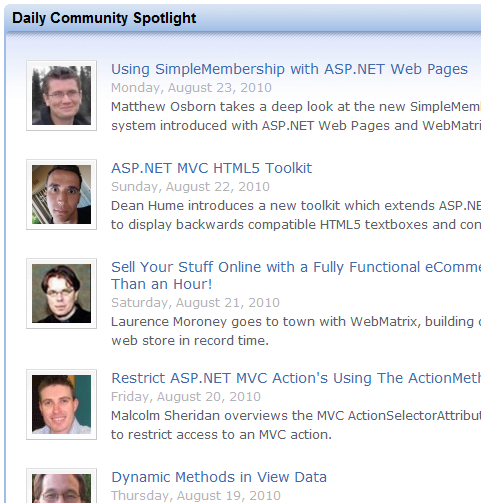Click the 'Matthew Osborn takes a deep look' description

(x=296, y=116)
